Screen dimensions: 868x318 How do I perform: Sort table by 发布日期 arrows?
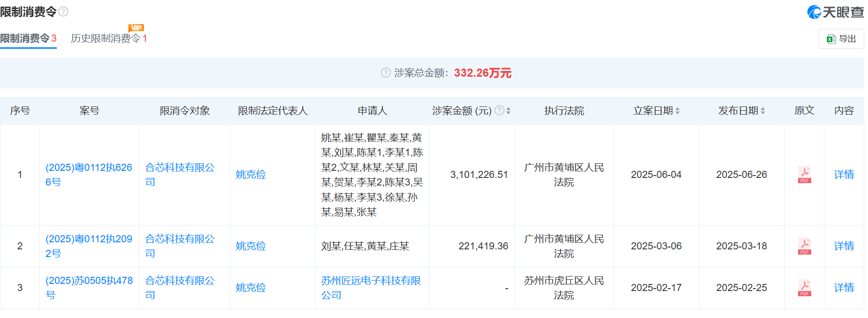[x=763, y=111]
